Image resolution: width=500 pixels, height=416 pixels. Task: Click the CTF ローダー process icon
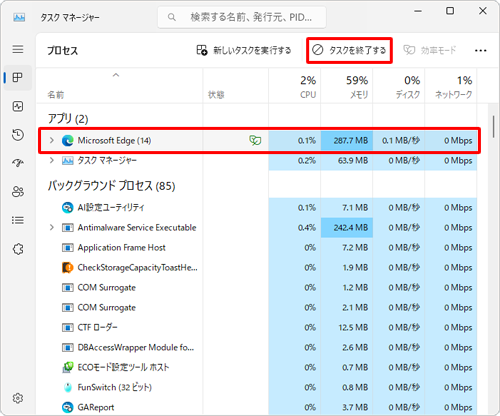click(x=68, y=328)
